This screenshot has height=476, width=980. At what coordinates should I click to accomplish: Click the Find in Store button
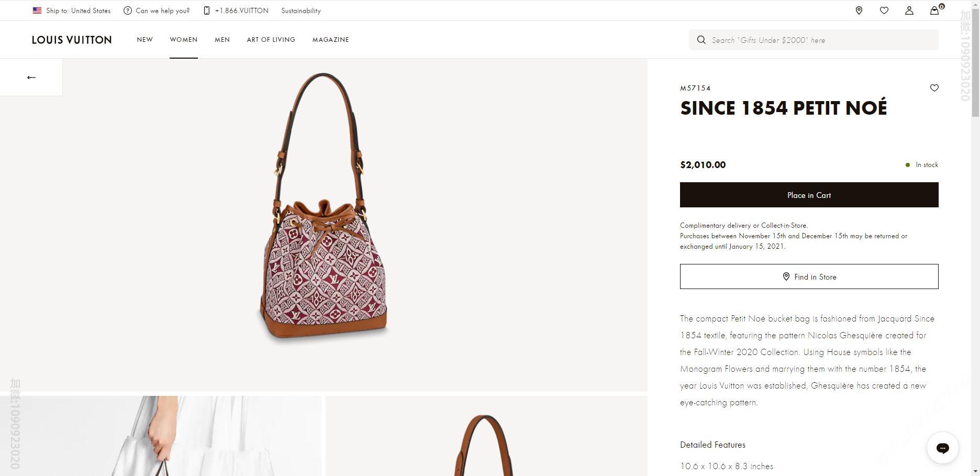point(809,276)
